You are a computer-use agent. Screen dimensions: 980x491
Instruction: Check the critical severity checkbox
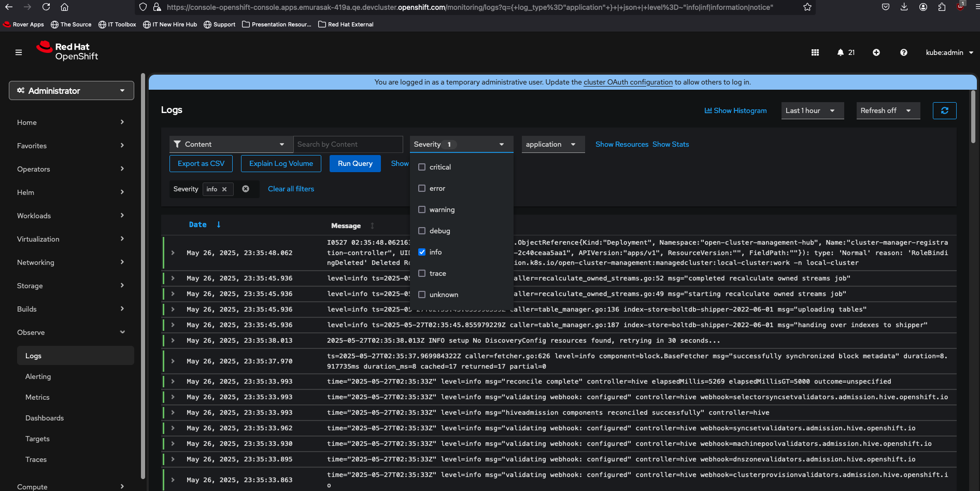click(422, 167)
